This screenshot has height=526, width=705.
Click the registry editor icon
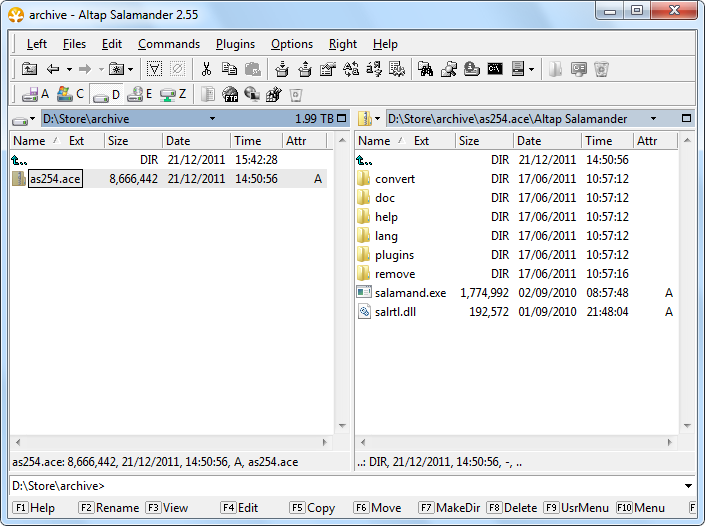click(274, 94)
